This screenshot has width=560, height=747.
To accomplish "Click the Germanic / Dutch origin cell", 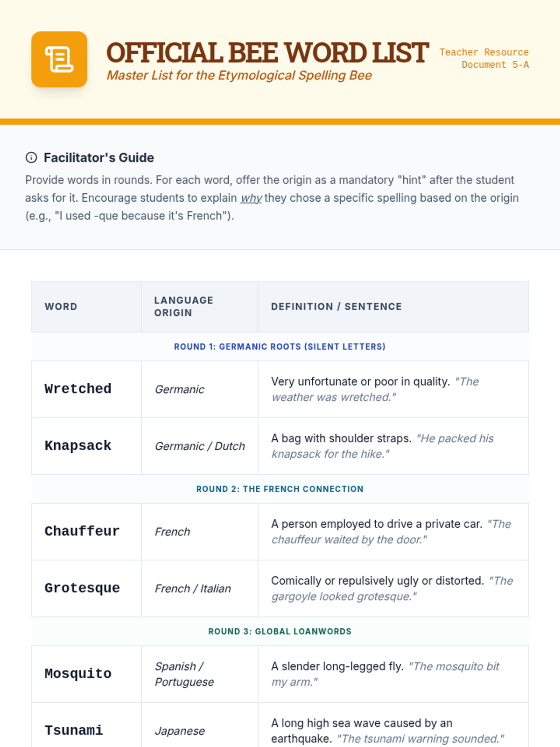I will 200,446.
